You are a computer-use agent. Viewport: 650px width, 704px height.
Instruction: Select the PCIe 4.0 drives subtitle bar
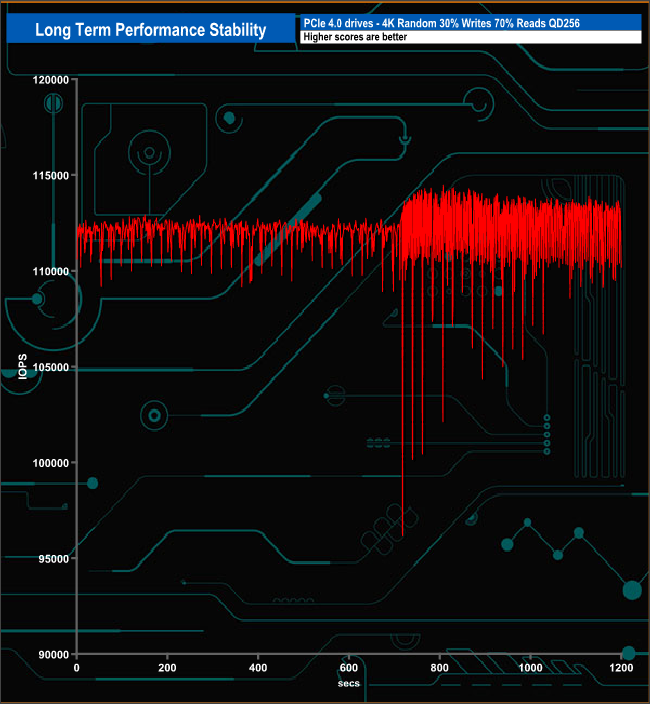(x=469, y=23)
